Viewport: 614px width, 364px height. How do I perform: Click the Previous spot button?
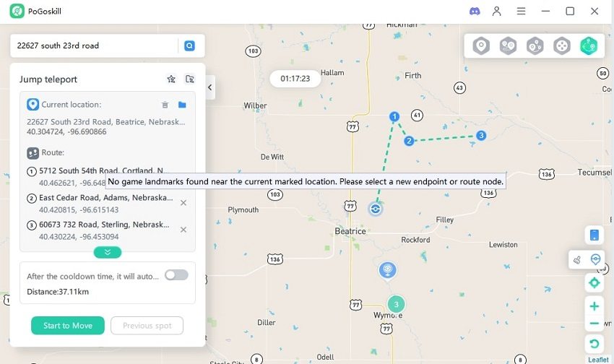click(147, 326)
